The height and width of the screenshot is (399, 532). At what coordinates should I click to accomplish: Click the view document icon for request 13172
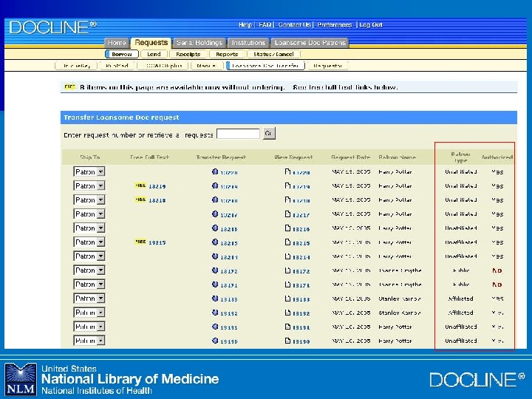(x=287, y=270)
